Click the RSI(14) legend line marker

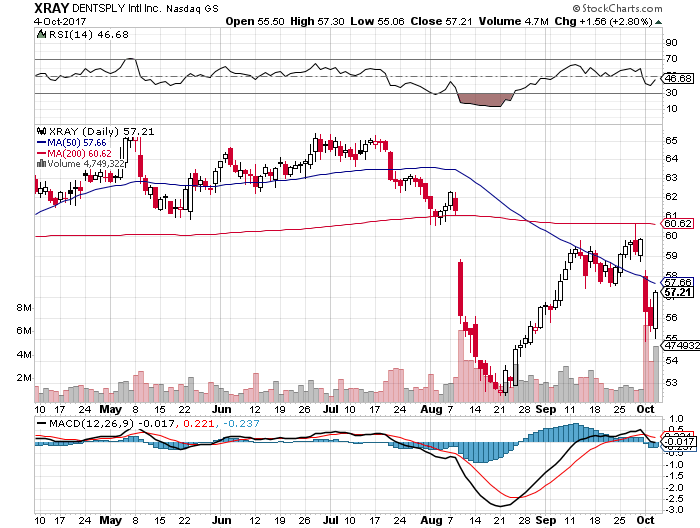41,34
